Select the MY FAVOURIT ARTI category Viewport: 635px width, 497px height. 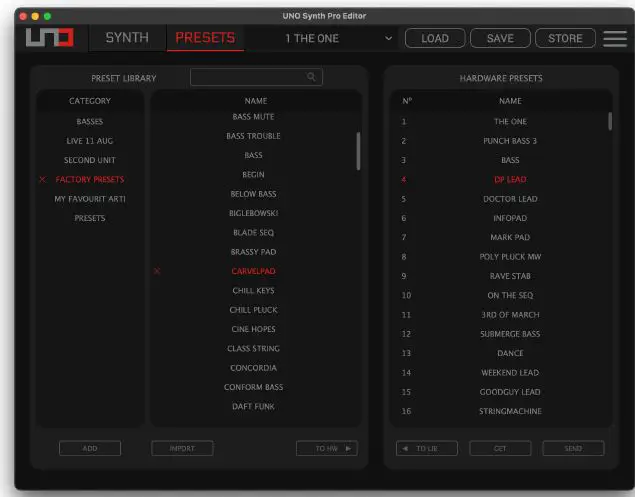(90, 199)
